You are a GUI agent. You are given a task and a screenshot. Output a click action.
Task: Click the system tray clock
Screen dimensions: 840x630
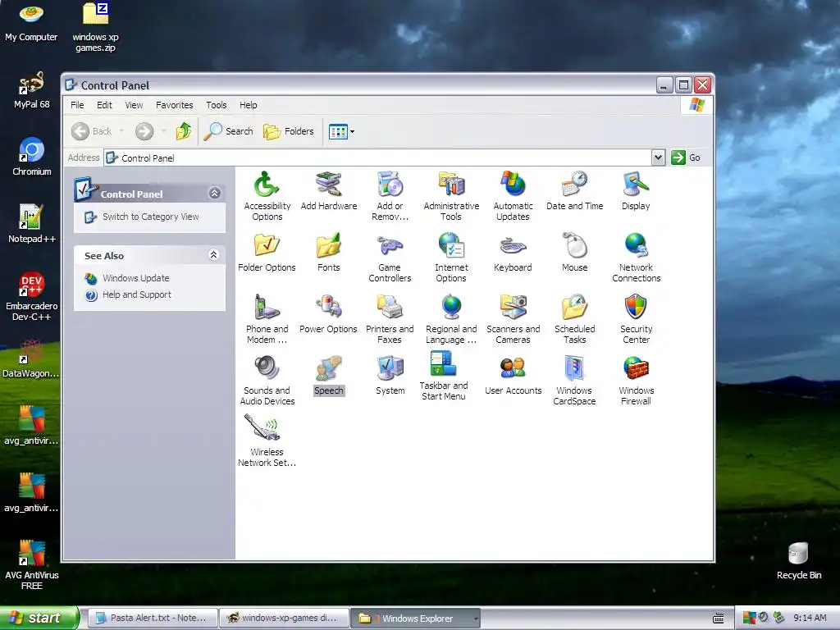810,618
